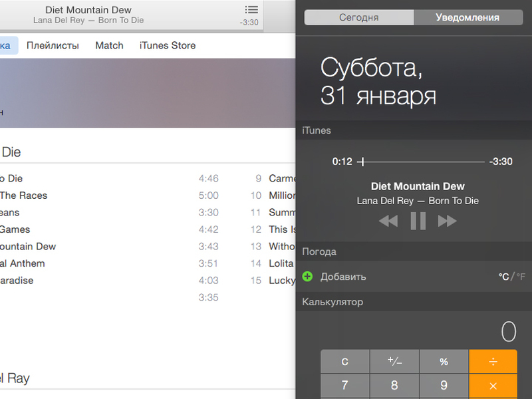Switch to the Уведомления tab
532x399 pixels.
pos(468,17)
